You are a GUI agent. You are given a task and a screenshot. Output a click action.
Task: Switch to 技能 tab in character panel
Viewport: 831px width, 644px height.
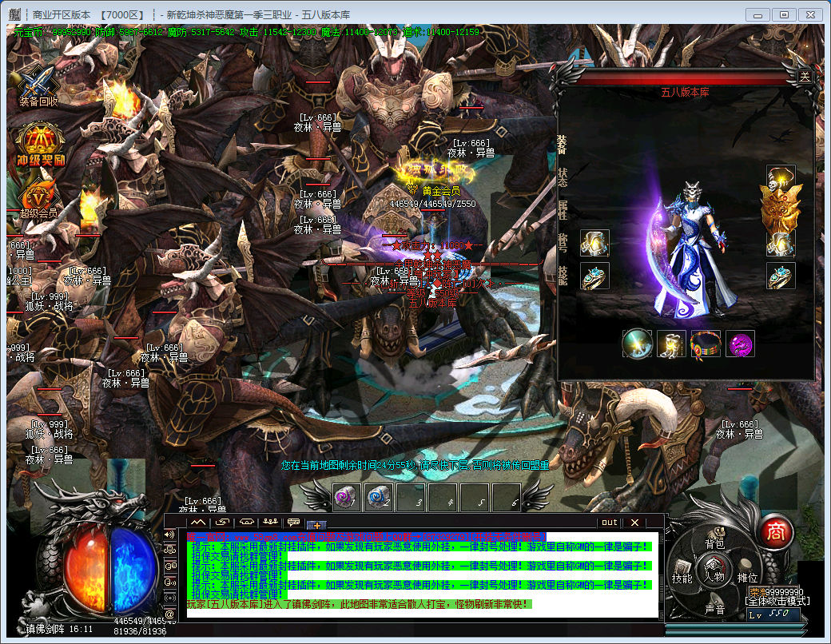coord(562,276)
